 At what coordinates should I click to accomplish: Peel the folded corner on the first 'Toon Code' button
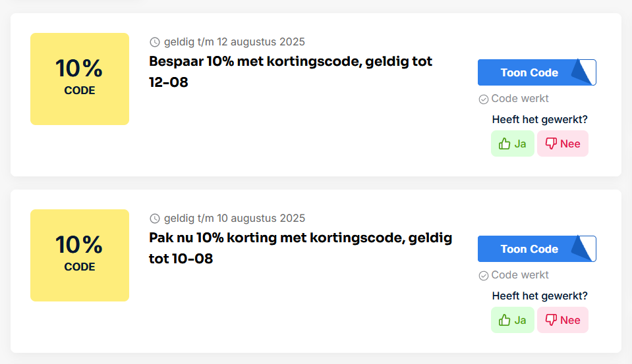tap(583, 72)
